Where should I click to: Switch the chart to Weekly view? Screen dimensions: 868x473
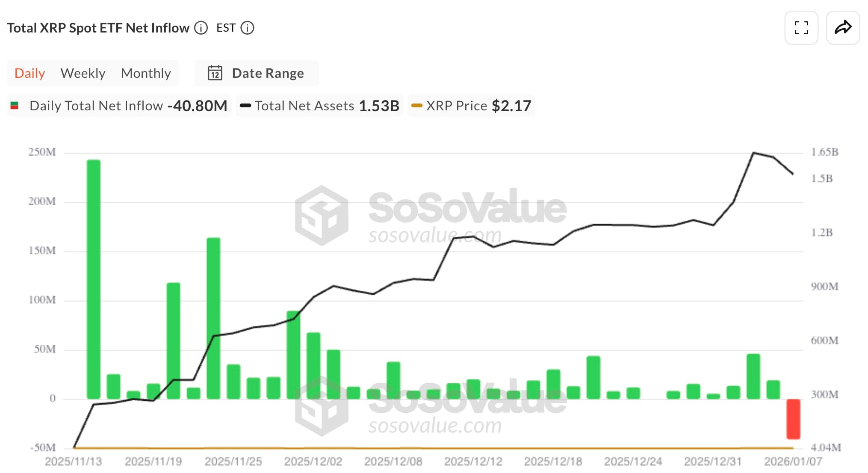pyautogui.click(x=83, y=73)
